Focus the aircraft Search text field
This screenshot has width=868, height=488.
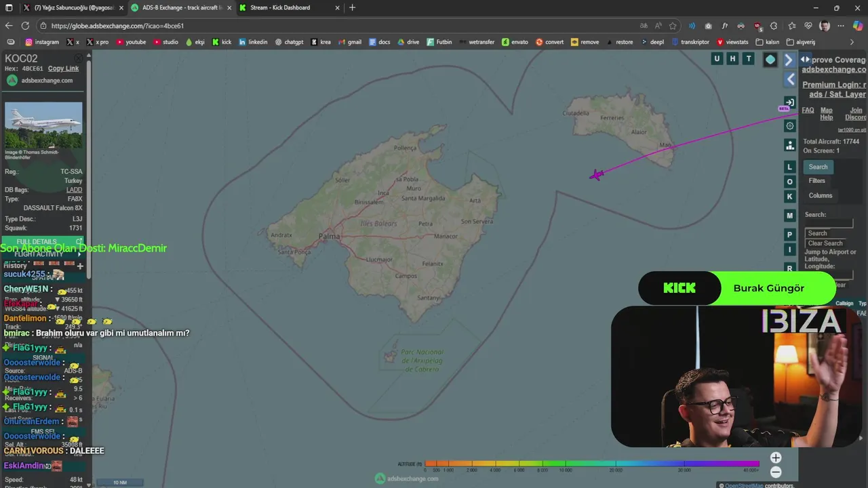coord(829,224)
